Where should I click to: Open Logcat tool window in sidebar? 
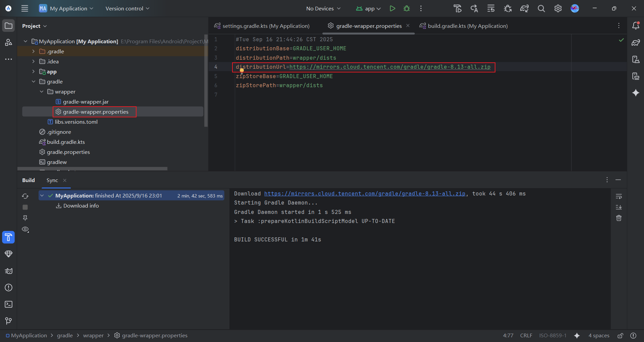8,271
